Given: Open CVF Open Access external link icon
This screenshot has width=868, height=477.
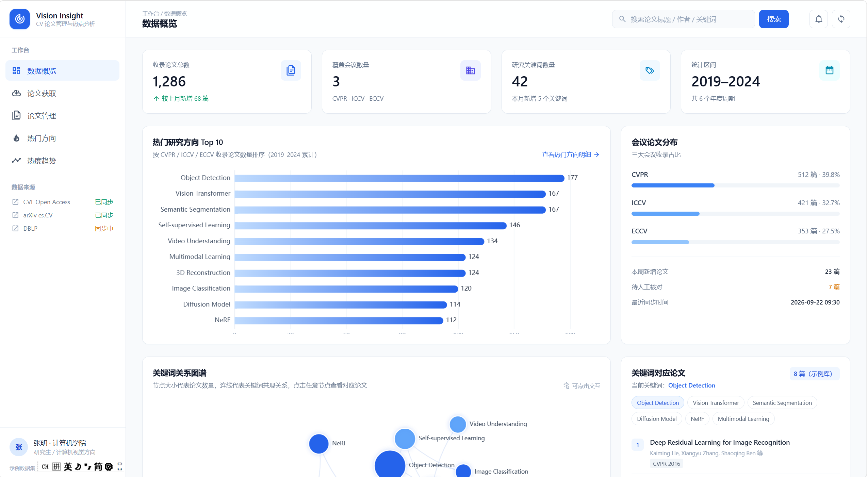Looking at the screenshot, I should point(15,202).
